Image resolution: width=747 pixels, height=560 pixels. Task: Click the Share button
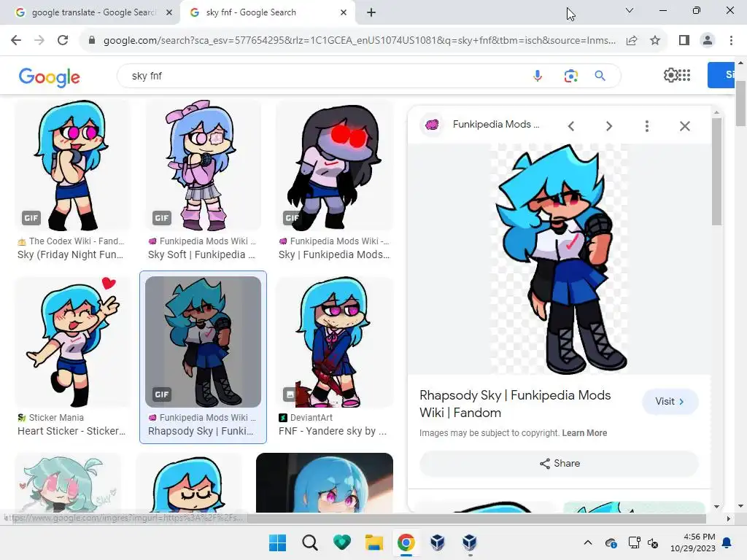tap(559, 463)
